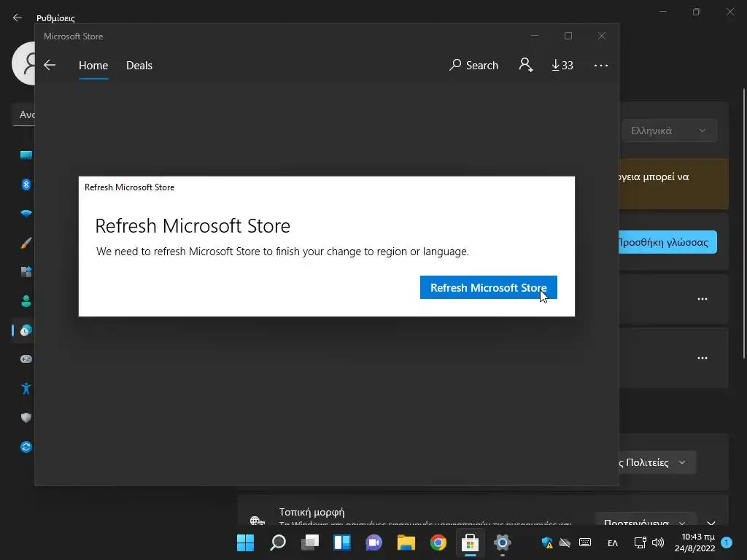Click the Refresh Microsoft Store button
This screenshot has width=747, height=560.
(x=488, y=287)
